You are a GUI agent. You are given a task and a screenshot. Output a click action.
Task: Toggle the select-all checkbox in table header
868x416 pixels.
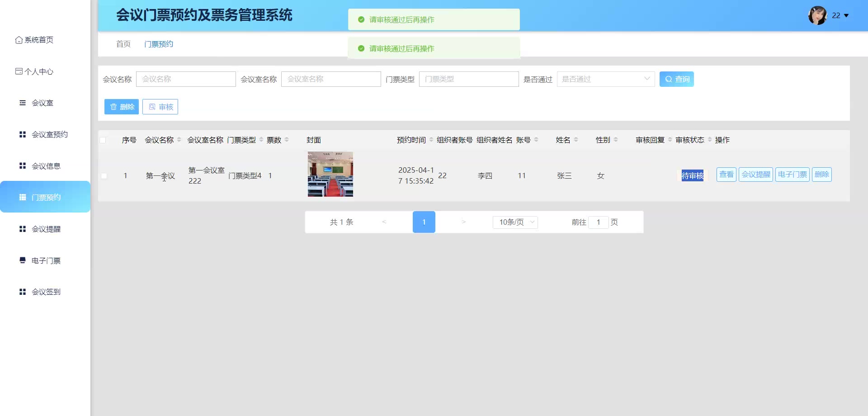103,140
